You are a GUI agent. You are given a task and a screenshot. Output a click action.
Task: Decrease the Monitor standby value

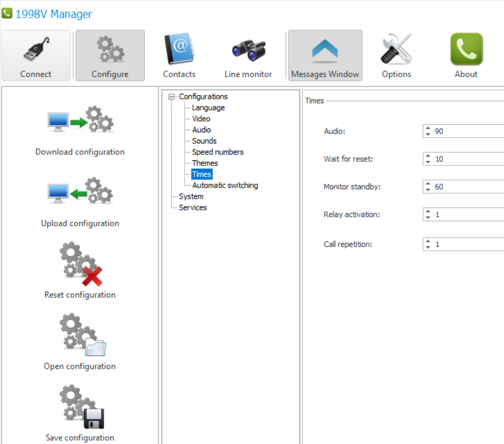point(427,190)
